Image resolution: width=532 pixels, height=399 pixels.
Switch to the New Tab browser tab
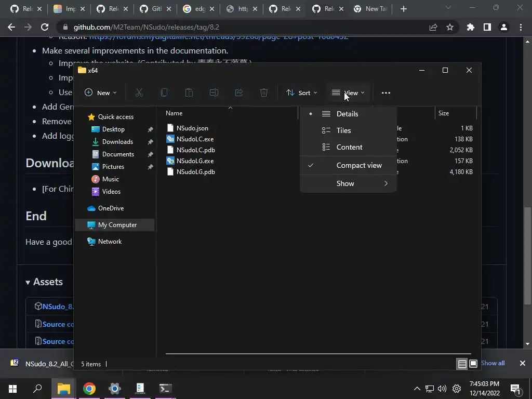pyautogui.click(x=370, y=9)
